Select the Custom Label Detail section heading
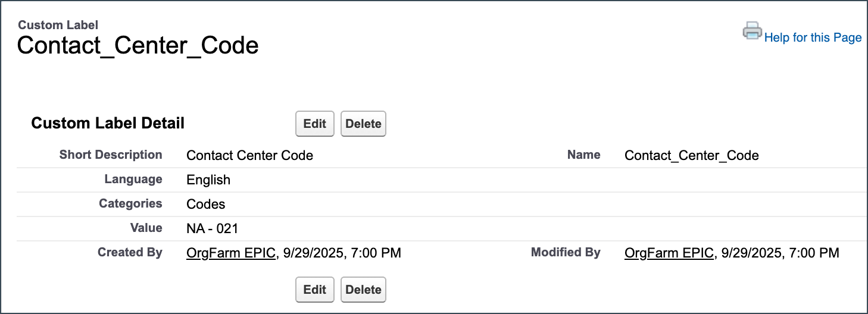 [x=108, y=123]
